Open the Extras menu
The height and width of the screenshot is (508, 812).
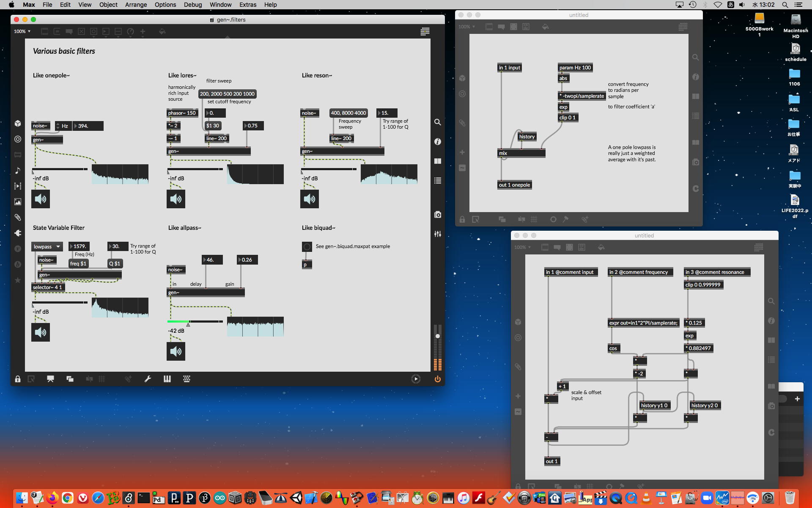click(x=247, y=5)
